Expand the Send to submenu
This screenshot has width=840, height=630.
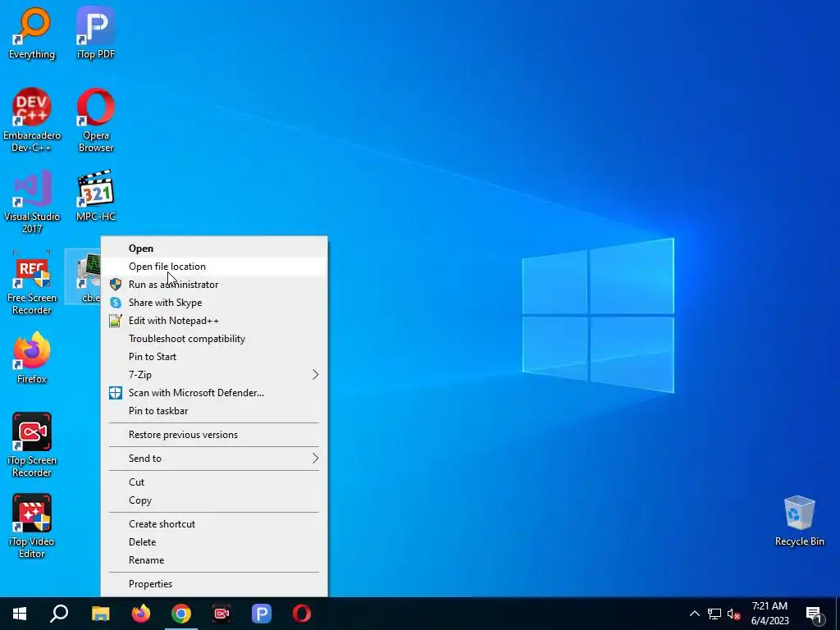(x=214, y=458)
